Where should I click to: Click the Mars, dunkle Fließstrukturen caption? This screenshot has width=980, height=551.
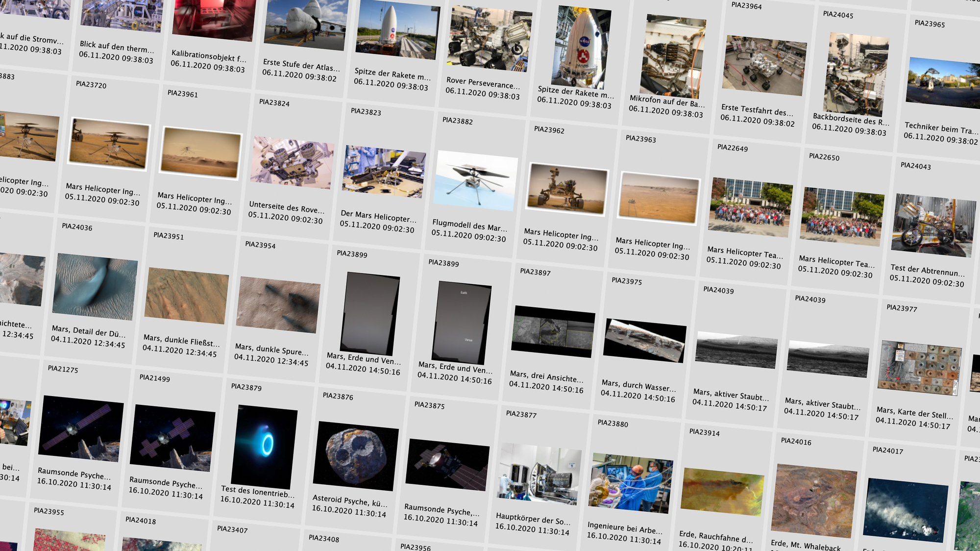(181, 341)
